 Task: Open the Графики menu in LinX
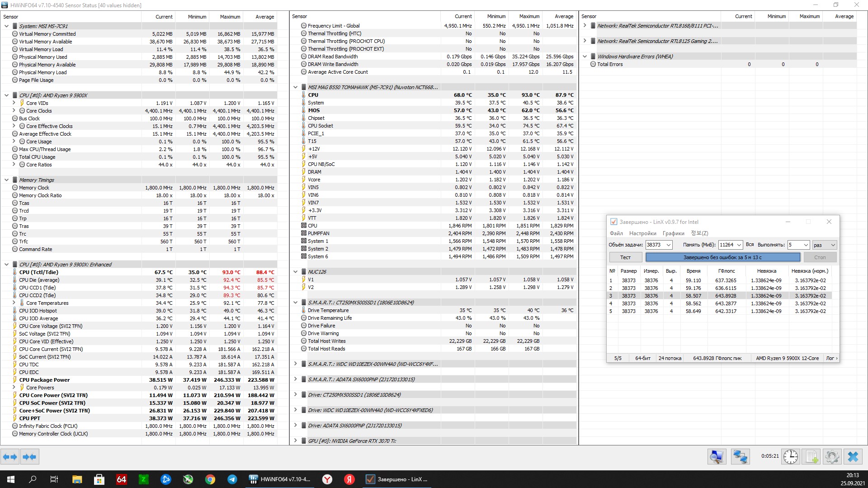point(674,233)
